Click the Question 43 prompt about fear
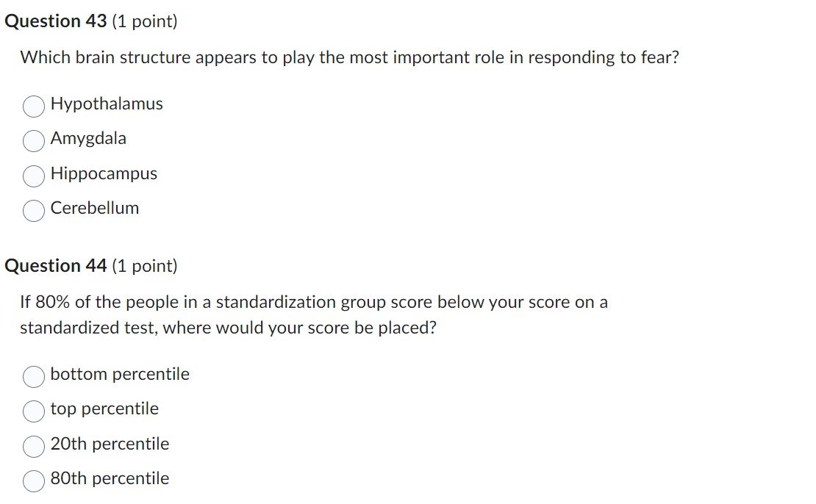The height and width of the screenshot is (504, 816). point(349,57)
